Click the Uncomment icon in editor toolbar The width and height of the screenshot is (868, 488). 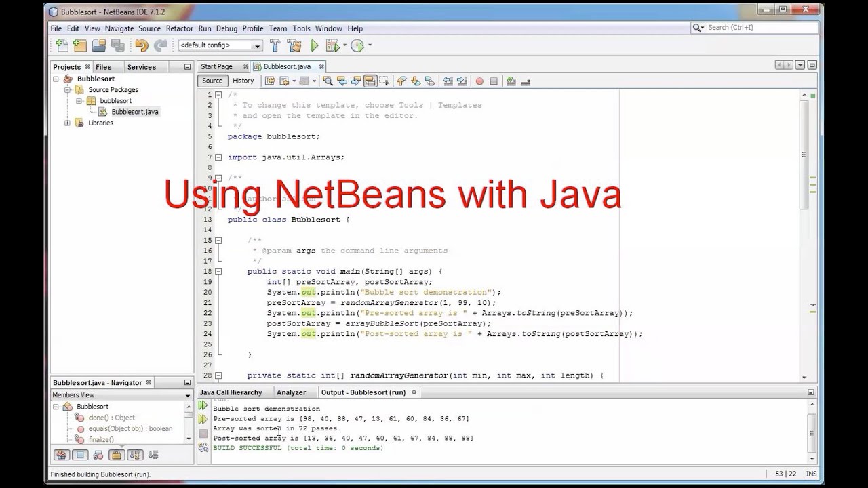click(x=526, y=81)
